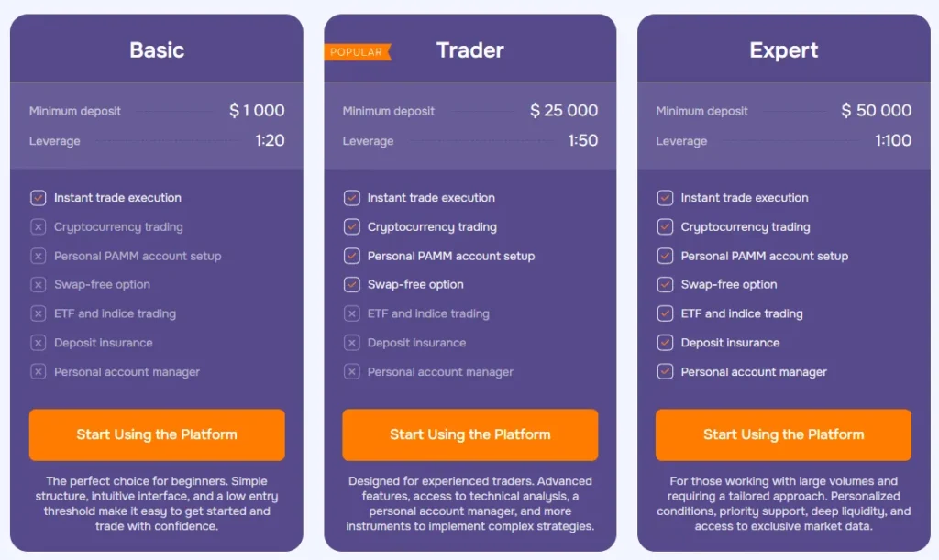
Task: Click the X icon beside Basic's Deposit insurance
Action: click(x=38, y=343)
